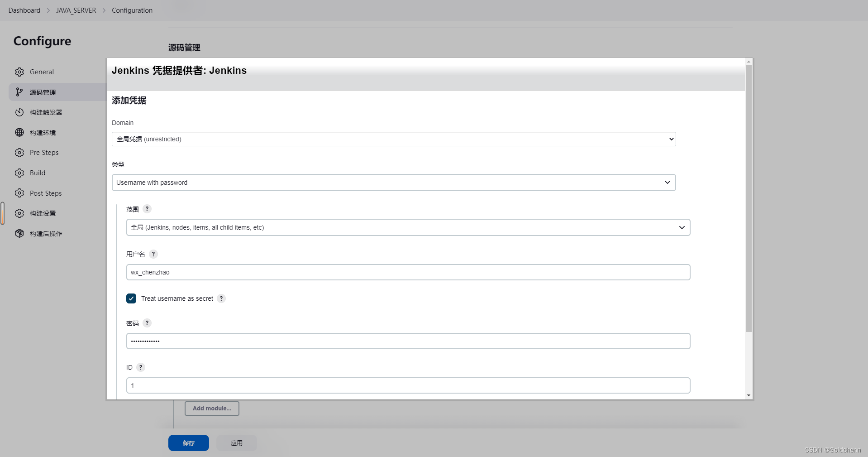Open Configuration breadcrumb link
868x457 pixels.
132,10
